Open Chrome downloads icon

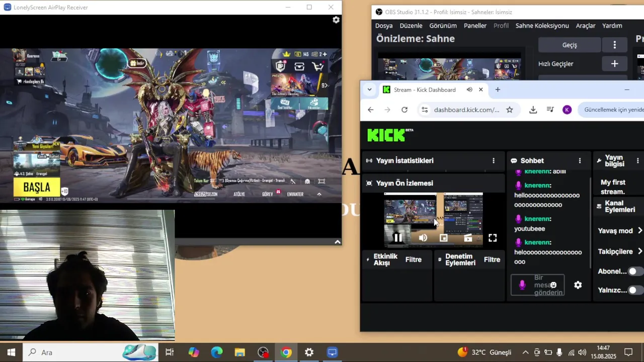[533, 110]
